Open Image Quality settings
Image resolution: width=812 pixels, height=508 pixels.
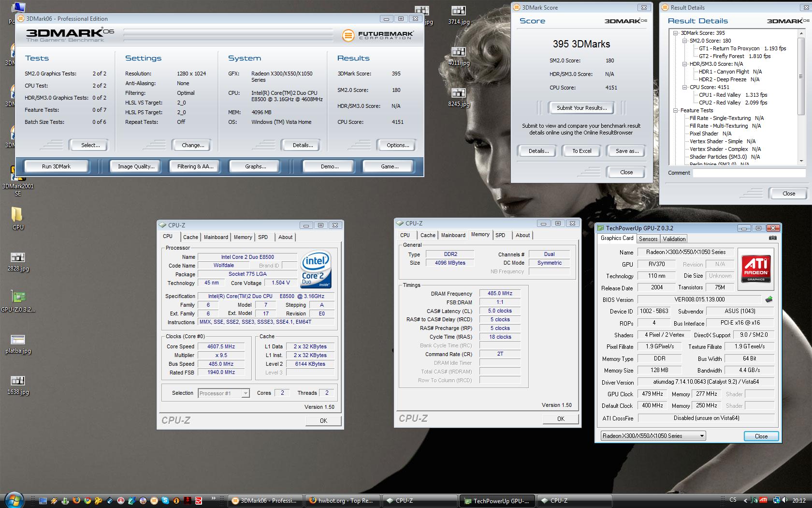[136, 166]
